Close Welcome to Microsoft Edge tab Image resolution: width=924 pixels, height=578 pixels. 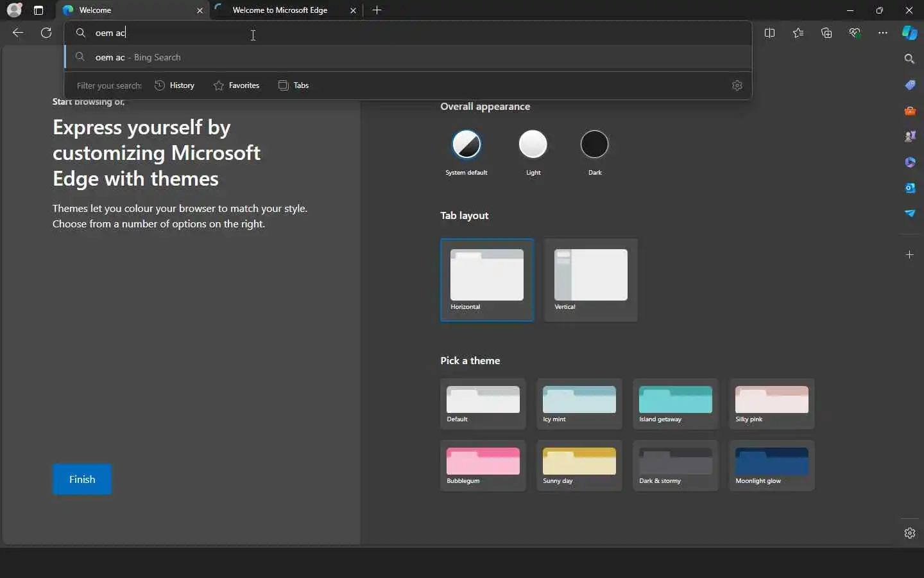[354, 10]
